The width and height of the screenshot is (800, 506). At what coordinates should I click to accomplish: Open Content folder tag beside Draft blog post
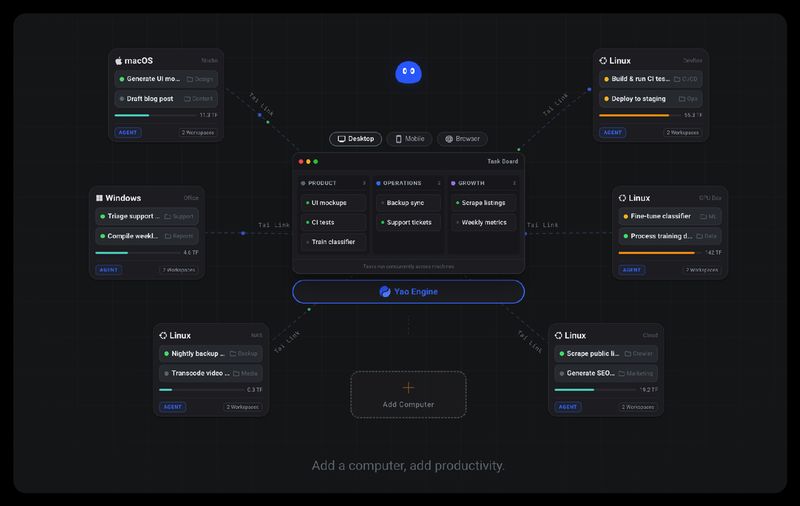pyautogui.click(x=198, y=99)
